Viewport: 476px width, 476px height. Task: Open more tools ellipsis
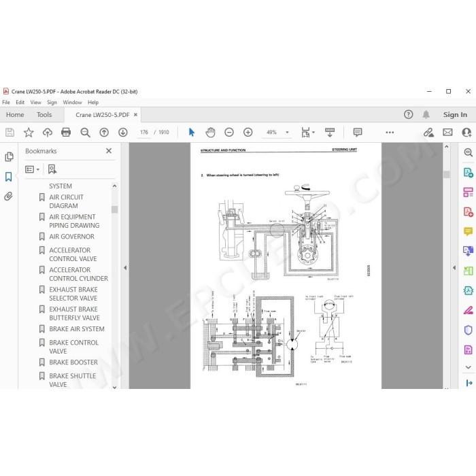(x=390, y=133)
